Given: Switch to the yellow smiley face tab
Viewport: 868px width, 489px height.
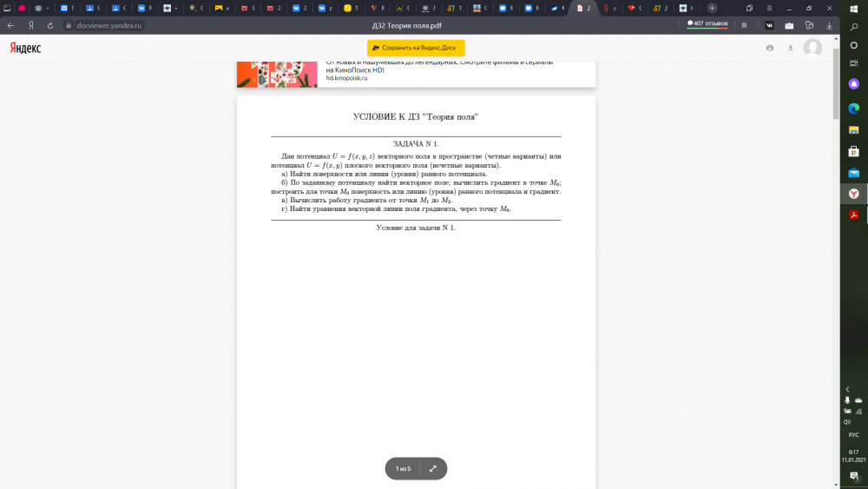Looking at the screenshot, I should click(x=351, y=9).
